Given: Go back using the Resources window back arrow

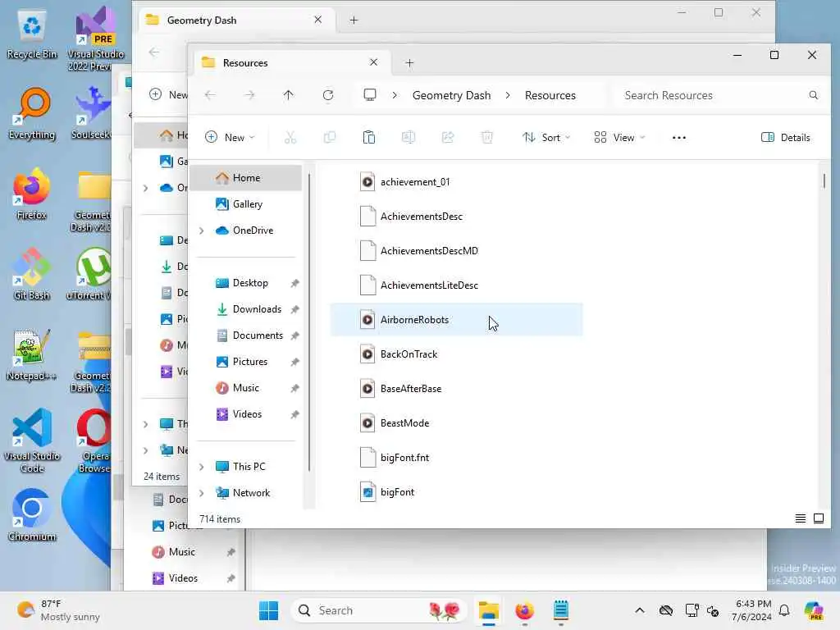Looking at the screenshot, I should pyautogui.click(x=210, y=95).
